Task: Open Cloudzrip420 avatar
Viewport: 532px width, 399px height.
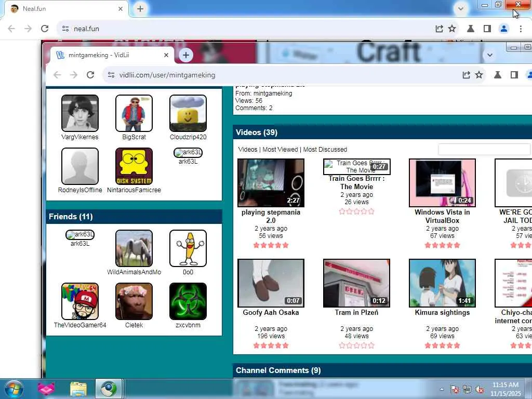Action: [x=188, y=113]
